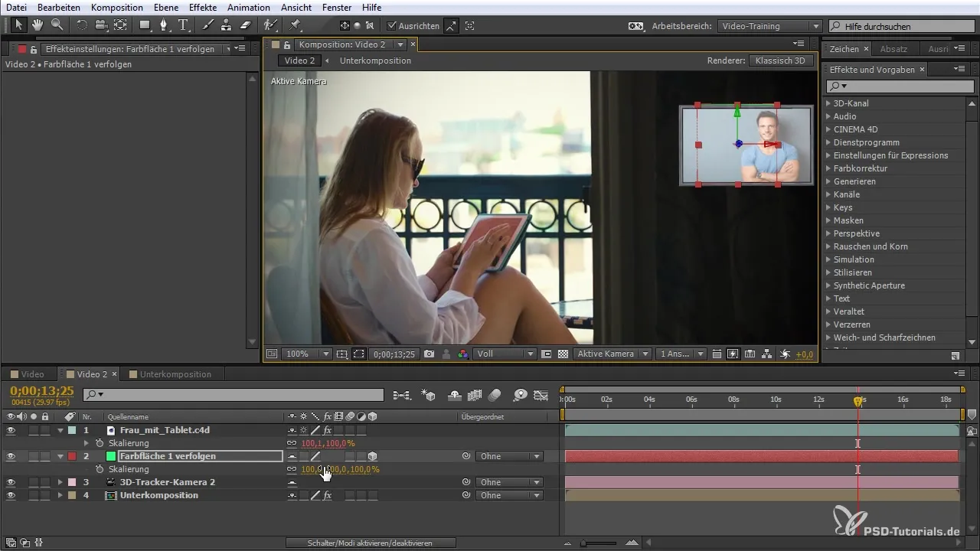Enable motion blur for timeline layers

[x=495, y=396]
